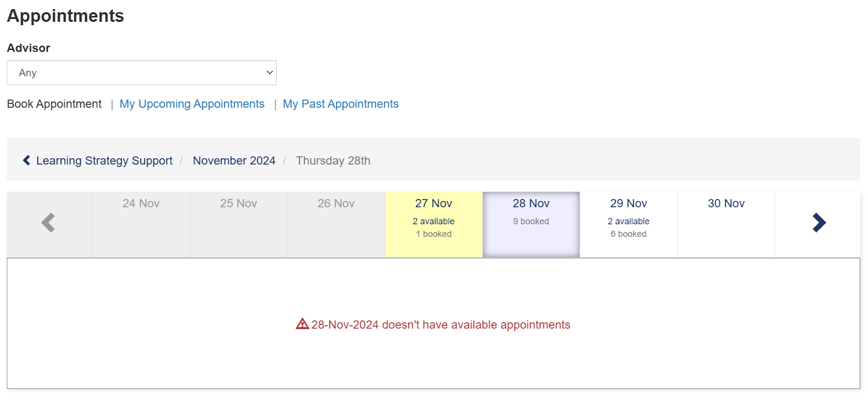Image resolution: width=868 pixels, height=401 pixels.
Task: Click the next week right arrow
Action: point(819,223)
